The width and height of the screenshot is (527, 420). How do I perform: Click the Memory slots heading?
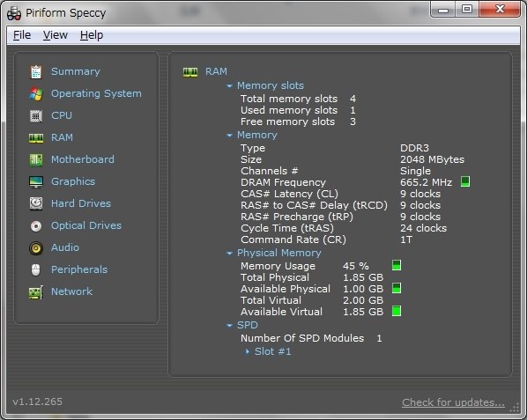click(x=271, y=85)
